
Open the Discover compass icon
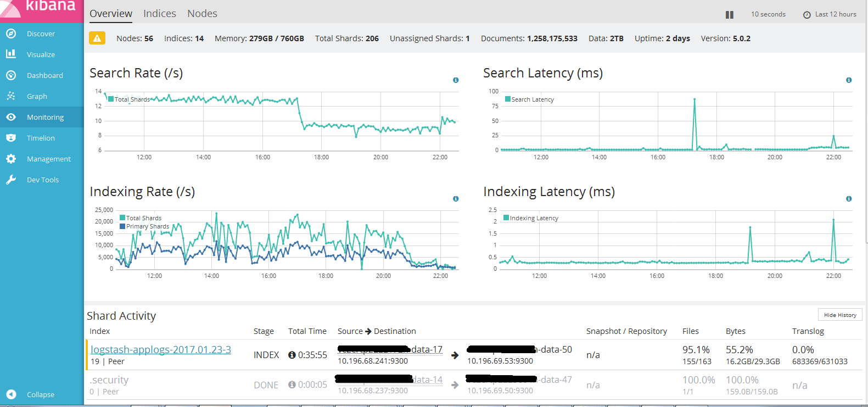pos(11,34)
